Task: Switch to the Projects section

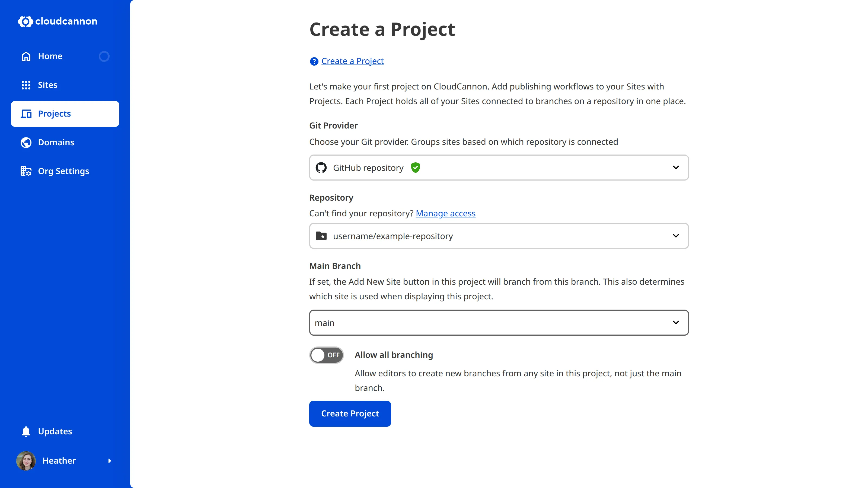Action: pyautogui.click(x=54, y=114)
